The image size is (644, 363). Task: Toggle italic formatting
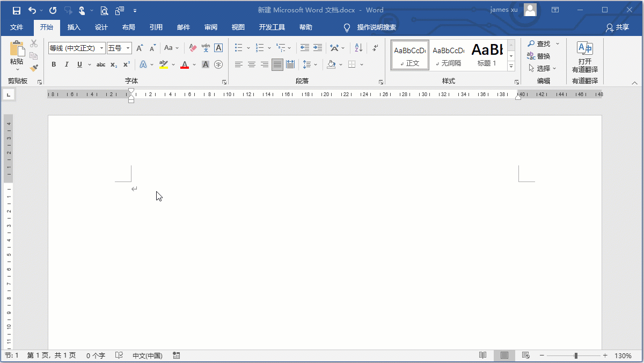tap(67, 64)
